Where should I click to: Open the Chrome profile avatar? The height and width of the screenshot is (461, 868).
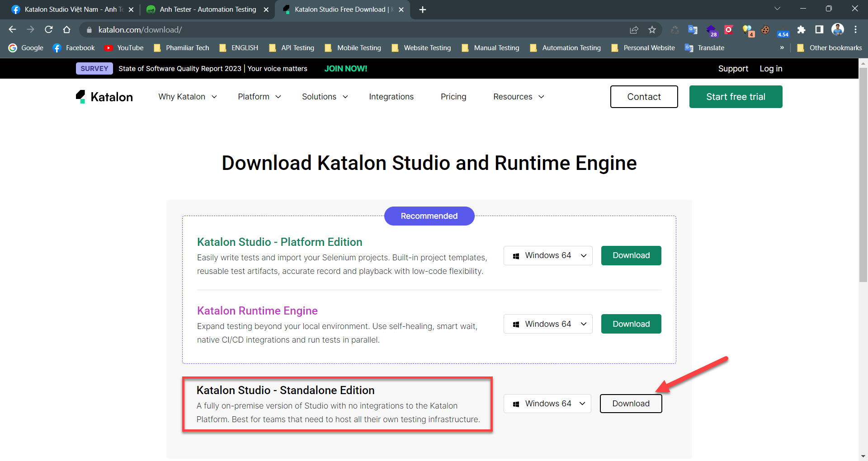838,29
